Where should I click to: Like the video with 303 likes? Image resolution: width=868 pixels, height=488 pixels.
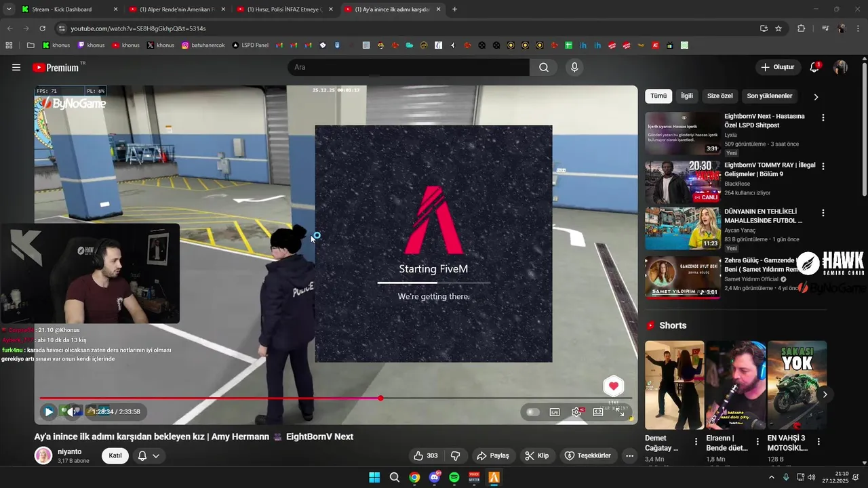tap(426, 455)
